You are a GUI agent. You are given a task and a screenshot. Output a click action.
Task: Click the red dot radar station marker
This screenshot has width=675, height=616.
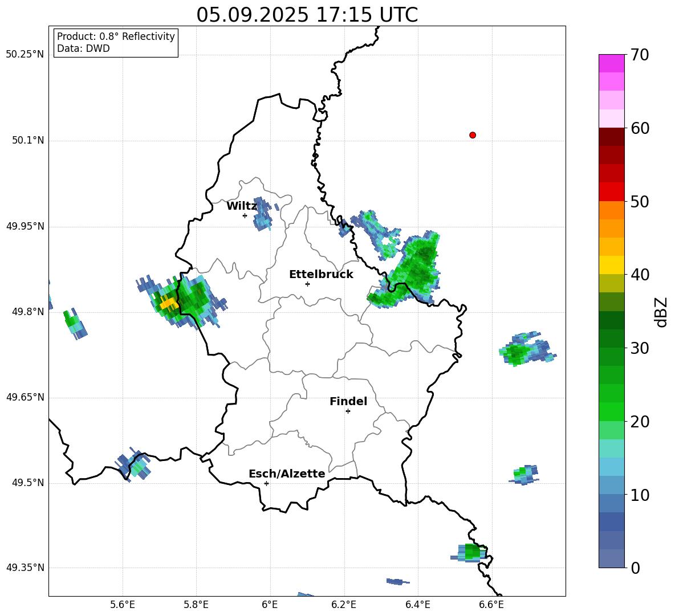coord(472,135)
